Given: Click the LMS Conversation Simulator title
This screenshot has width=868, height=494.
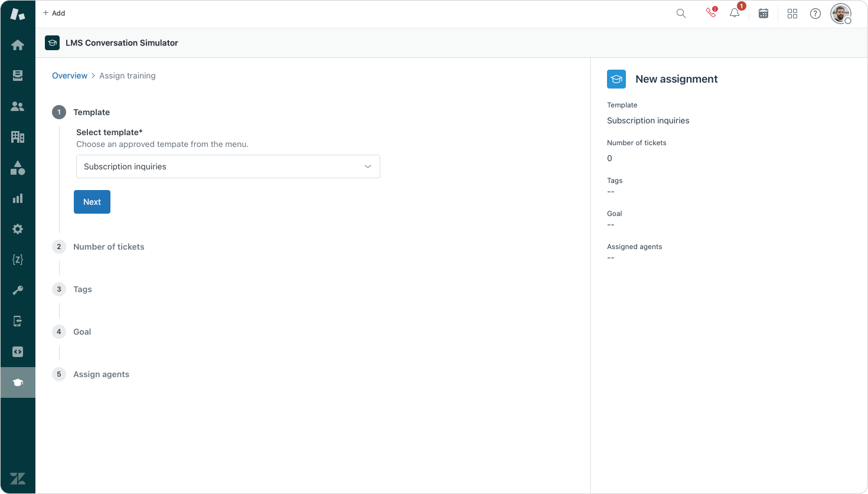Looking at the screenshot, I should pyautogui.click(x=122, y=42).
